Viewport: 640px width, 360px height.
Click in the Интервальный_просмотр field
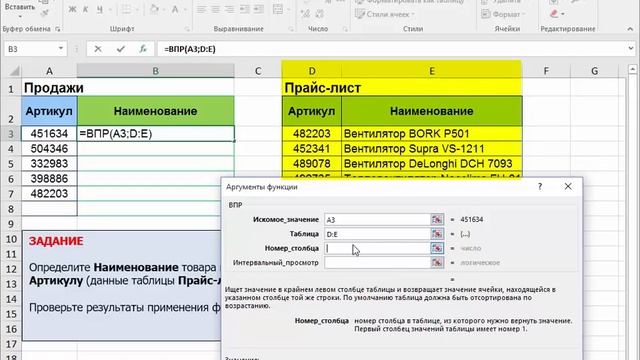[377, 262]
